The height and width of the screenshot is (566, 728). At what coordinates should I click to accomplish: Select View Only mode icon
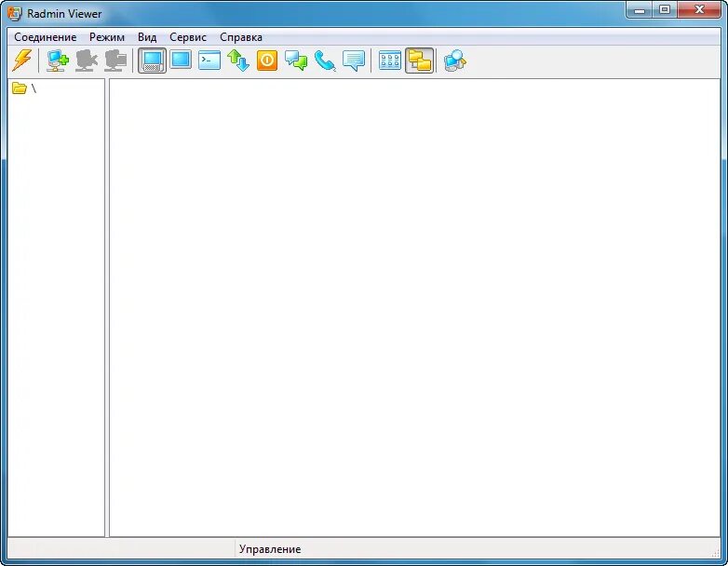click(181, 60)
